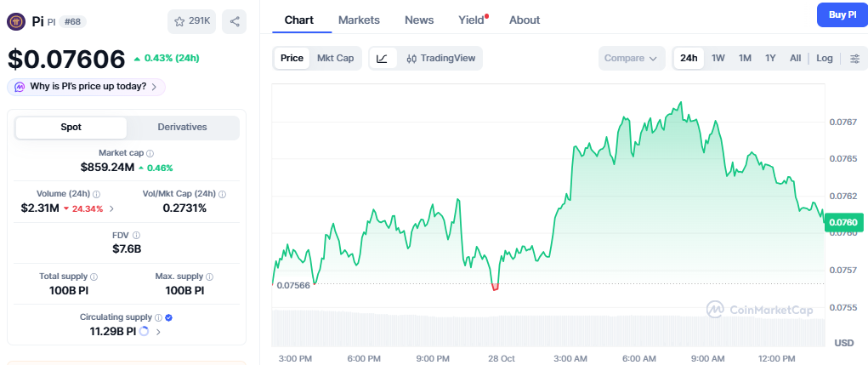The width and height of the screenshot is (868, 365).
Task: Expand the Circulating supply chevron arrow
Action: click(x=158, y=333)
